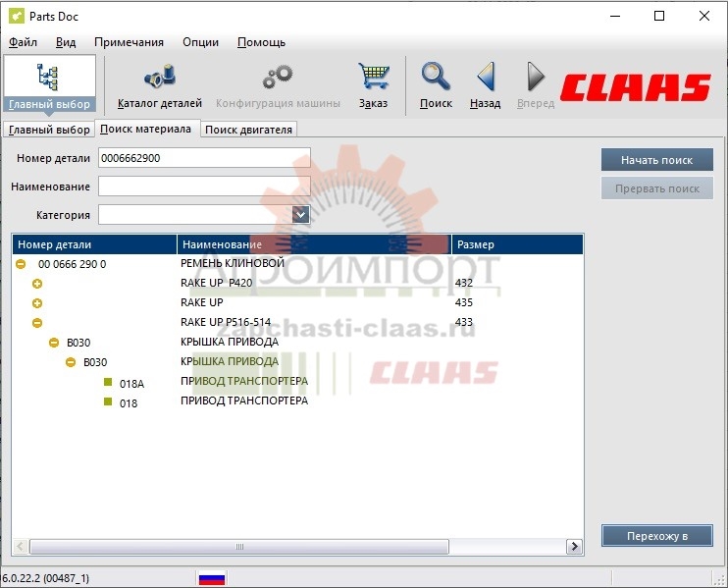Click the Вперед forward arrow icon
This screenshot has height=588, width=728.
536,77
